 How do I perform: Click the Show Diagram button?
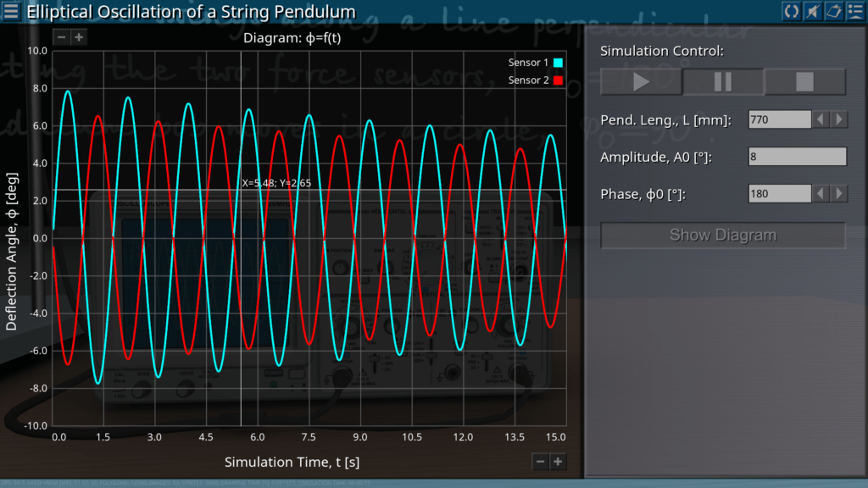pyautogui.click(x=723, y=235)
